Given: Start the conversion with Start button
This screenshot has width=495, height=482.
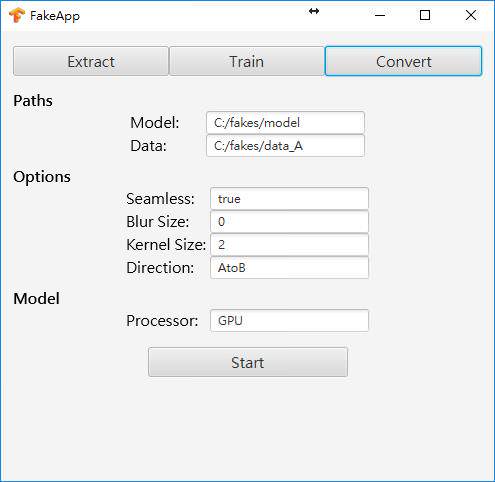Looking at the screenshot, I should (x=248, y=362).
